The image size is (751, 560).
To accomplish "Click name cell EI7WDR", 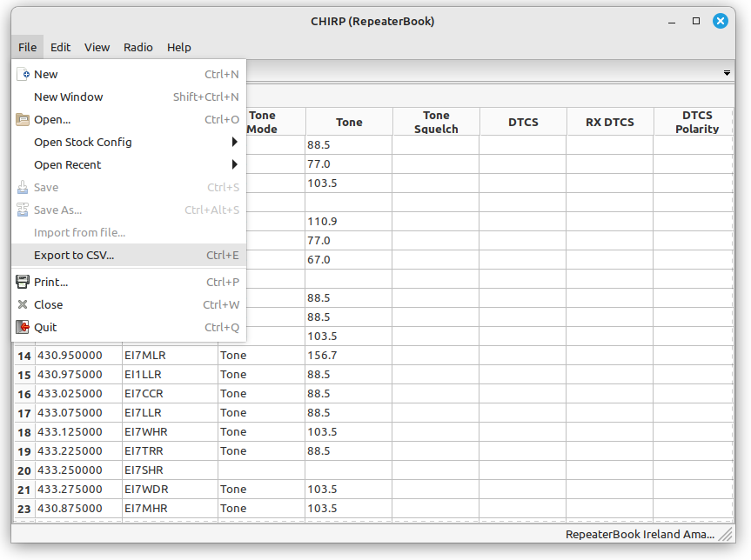I will 170,490.
